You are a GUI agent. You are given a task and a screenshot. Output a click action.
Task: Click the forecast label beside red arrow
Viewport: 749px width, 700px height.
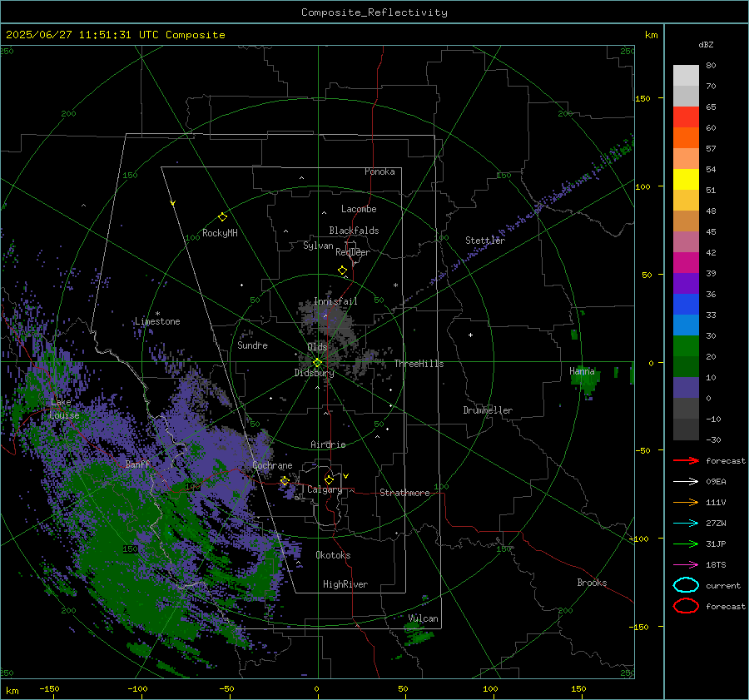(x=725, y=460)
